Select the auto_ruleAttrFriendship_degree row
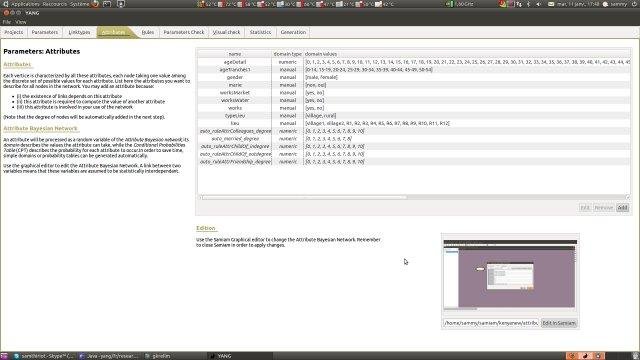Viewport: 640px width, 360px height. 414,162
